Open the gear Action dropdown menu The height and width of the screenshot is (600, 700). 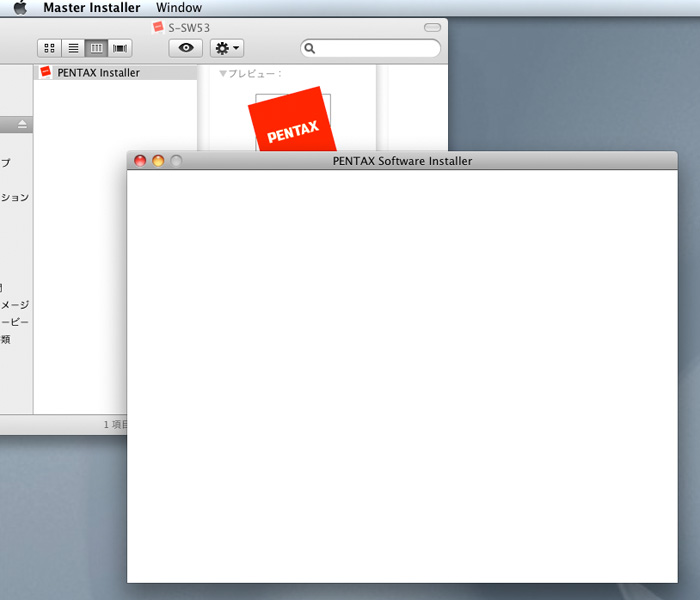[227, 48]
